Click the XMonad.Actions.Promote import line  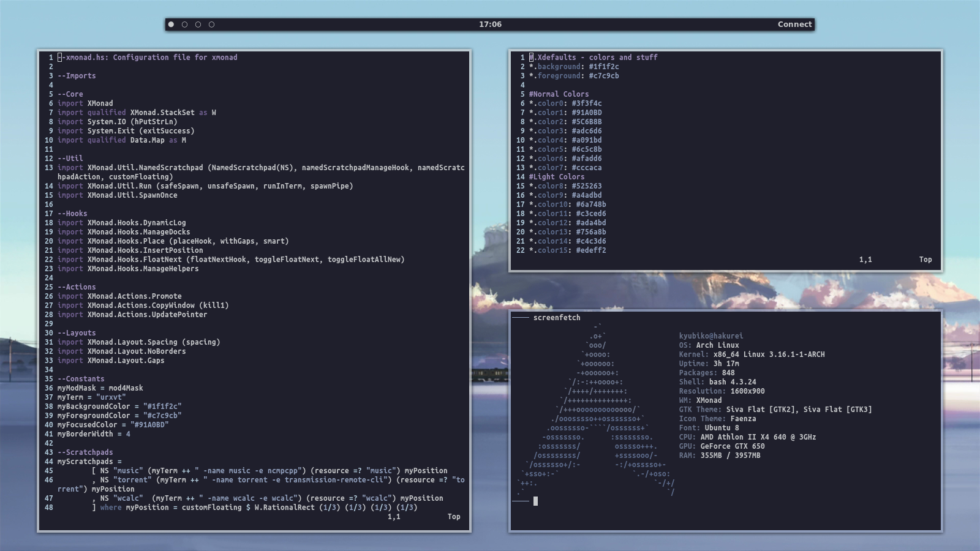point(119,296)
